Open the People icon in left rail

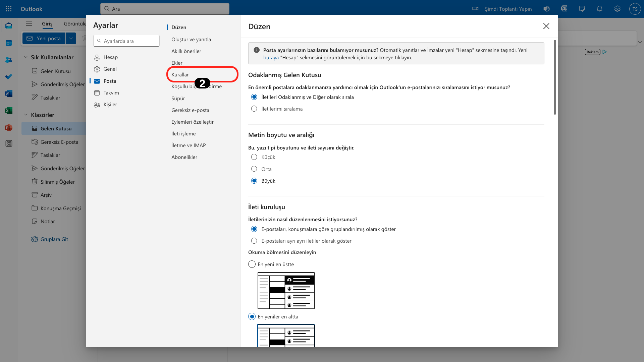pyautogui.click(x=9, y=60)
